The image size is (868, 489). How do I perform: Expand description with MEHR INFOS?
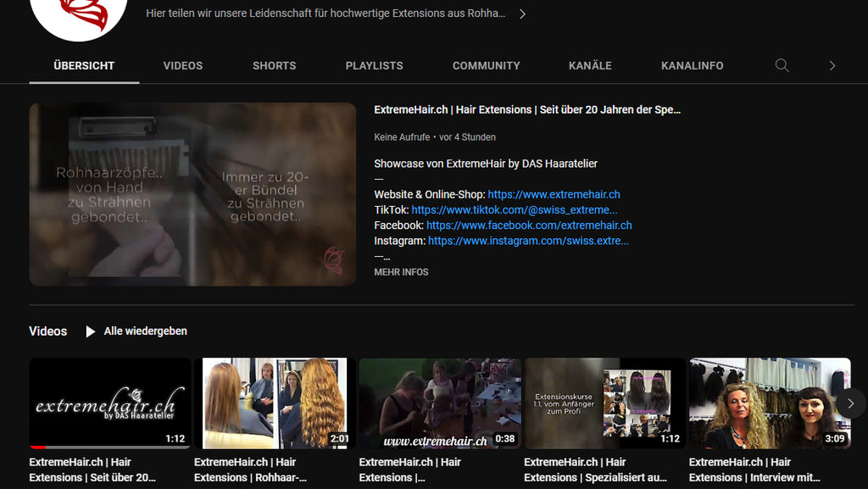tap(401, 272)
